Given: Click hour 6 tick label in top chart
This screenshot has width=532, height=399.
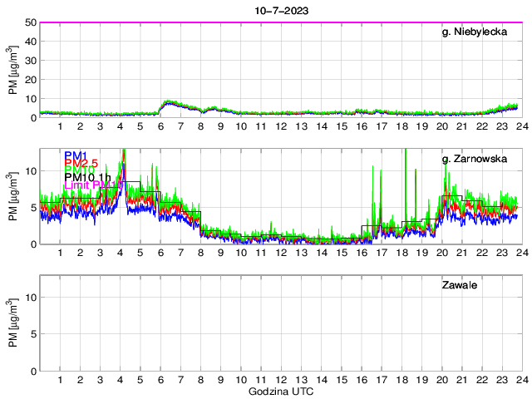Looking at the screenshot, I should 160,126.
